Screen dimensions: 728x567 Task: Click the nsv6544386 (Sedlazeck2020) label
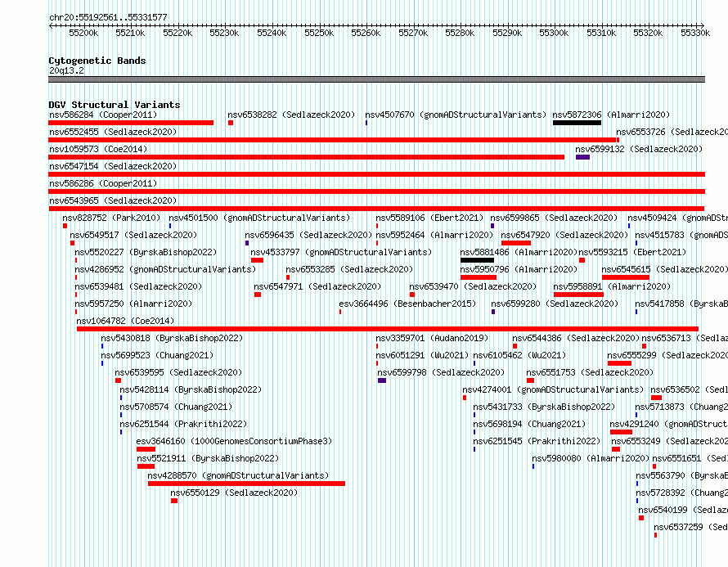coord(576,338)
